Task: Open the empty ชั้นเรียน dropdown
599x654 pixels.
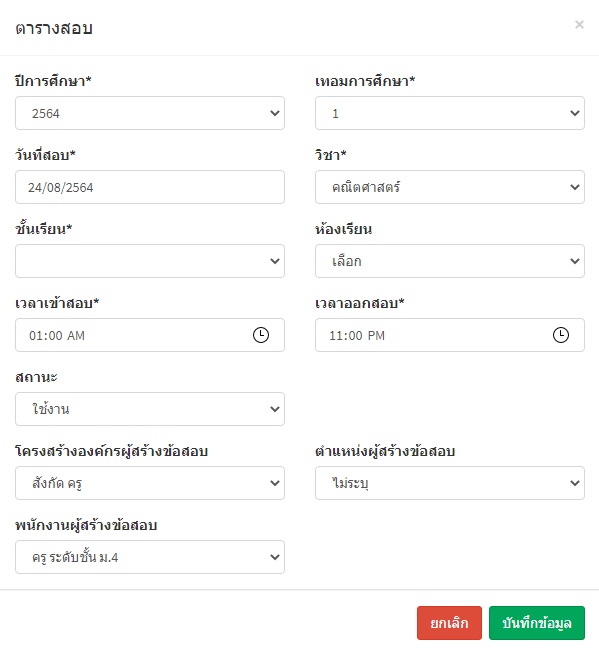Action: click(150, 261)
